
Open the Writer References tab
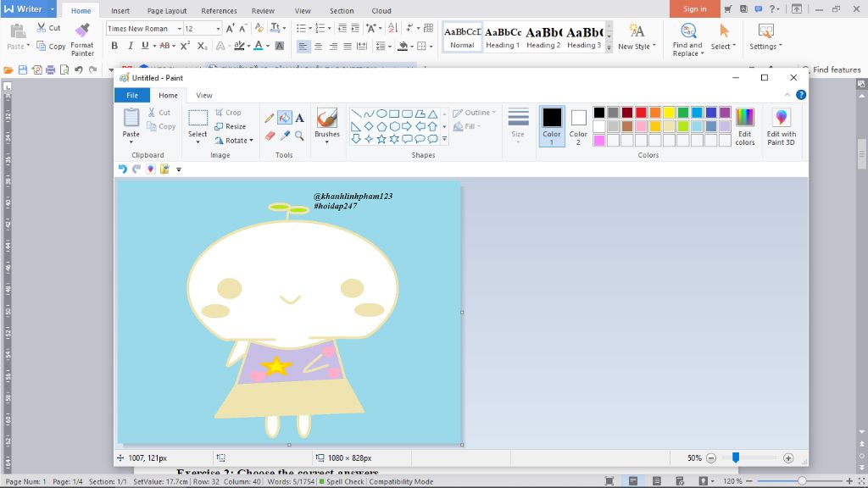coord(219,10)
